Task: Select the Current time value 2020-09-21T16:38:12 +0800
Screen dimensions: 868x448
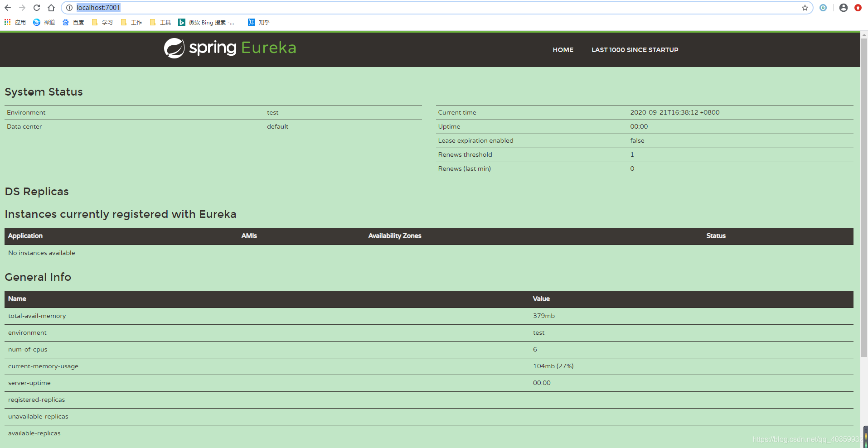Action: point(674,112)
